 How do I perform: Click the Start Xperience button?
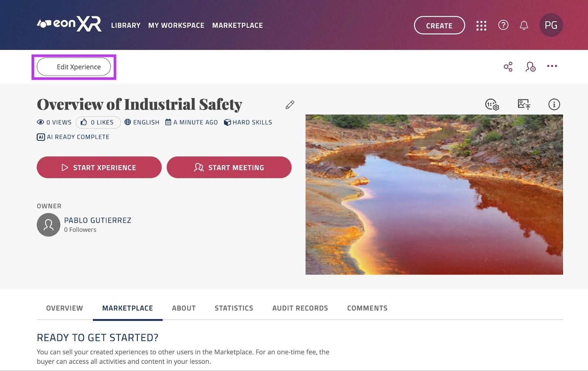pyautogui.click(x=99, y=168)
